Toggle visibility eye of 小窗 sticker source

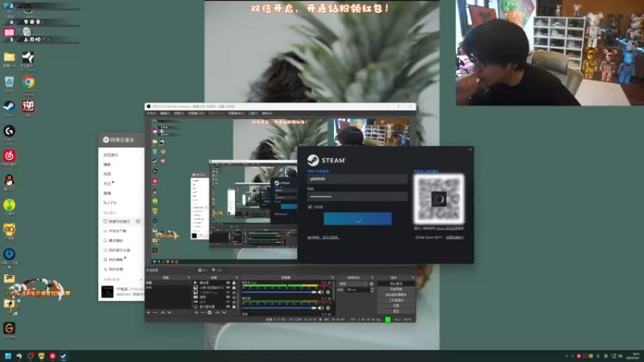click(228, 288)
